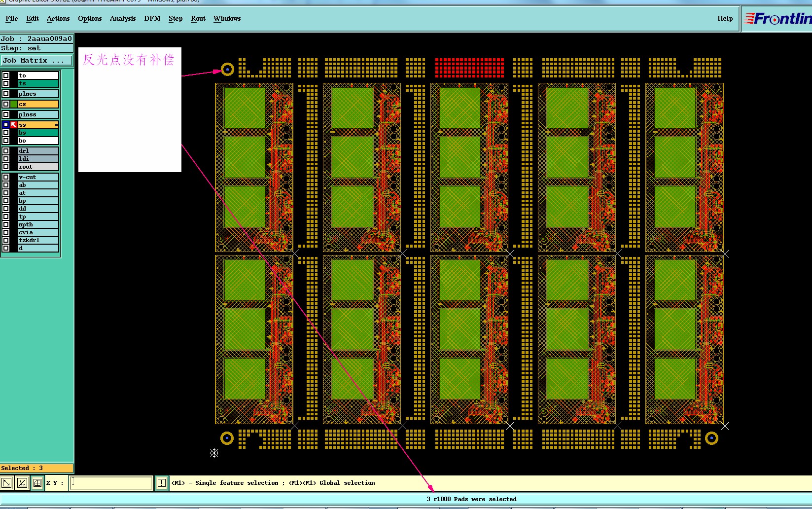
Task: Select layer name tp
Action: (x=38, y=217)
